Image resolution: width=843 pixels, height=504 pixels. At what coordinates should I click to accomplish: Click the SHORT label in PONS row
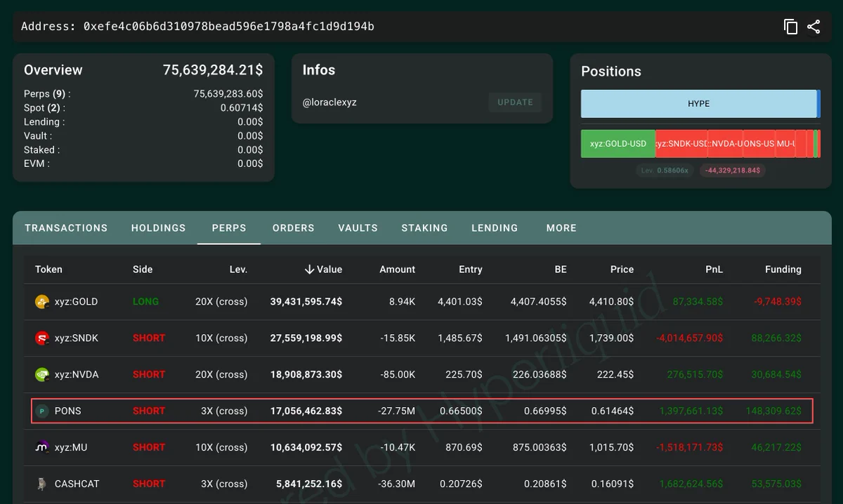click(x=149, y=411)
